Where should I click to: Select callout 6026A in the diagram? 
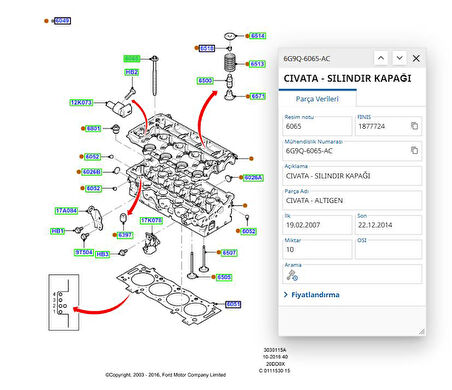(x=253, y=178)
